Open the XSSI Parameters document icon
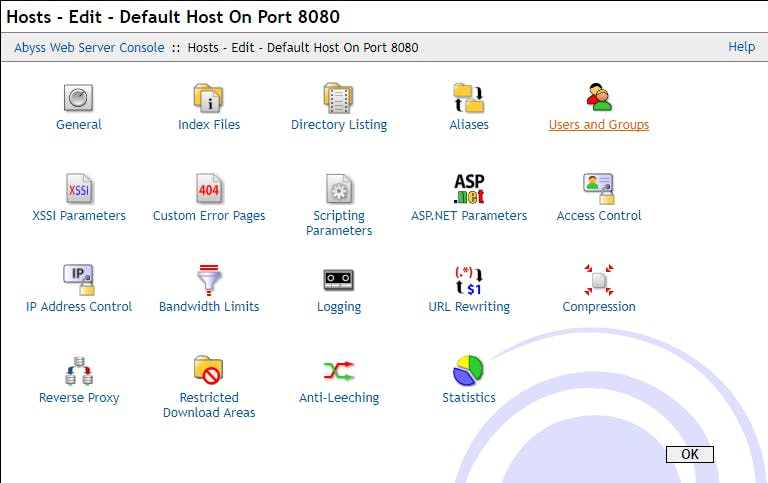Screen dimensions: 768x483 (x=79, y=189)
